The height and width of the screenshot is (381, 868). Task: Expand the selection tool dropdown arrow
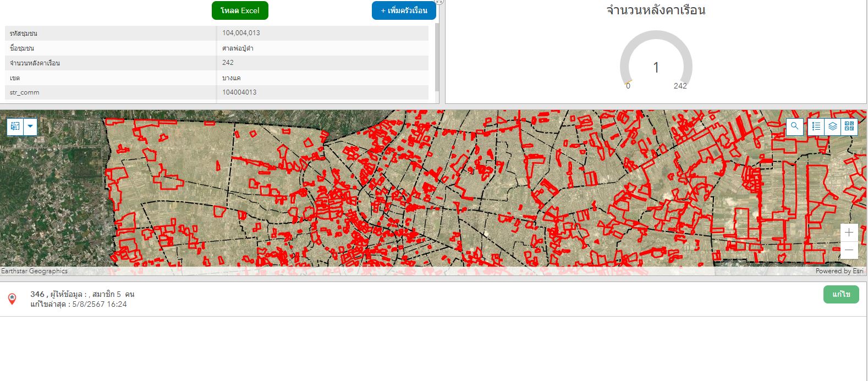(30, 126)
